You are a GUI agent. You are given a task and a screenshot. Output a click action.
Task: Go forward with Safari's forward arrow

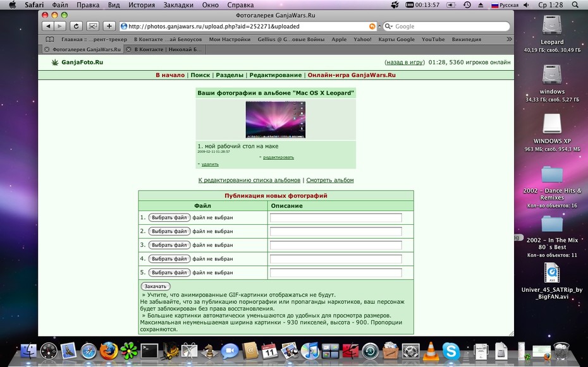tap(60, 27)
